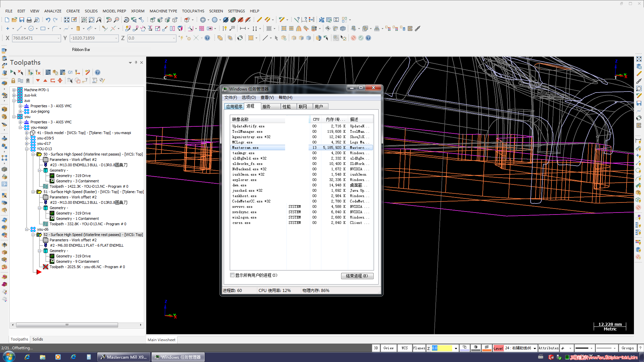644x362 pixels.
Task: Expand the Machine-M70-1 tree node
Action: (14, 90)
